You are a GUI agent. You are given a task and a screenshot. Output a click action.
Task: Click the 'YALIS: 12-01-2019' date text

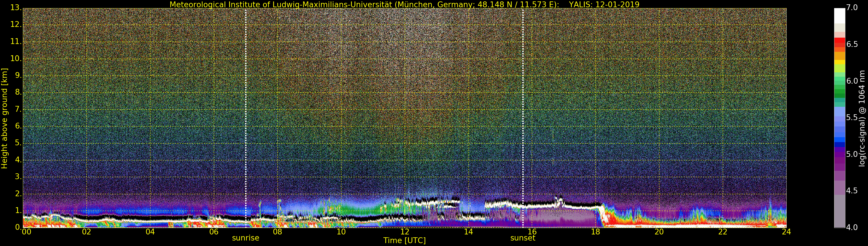[x=604, y=4]
